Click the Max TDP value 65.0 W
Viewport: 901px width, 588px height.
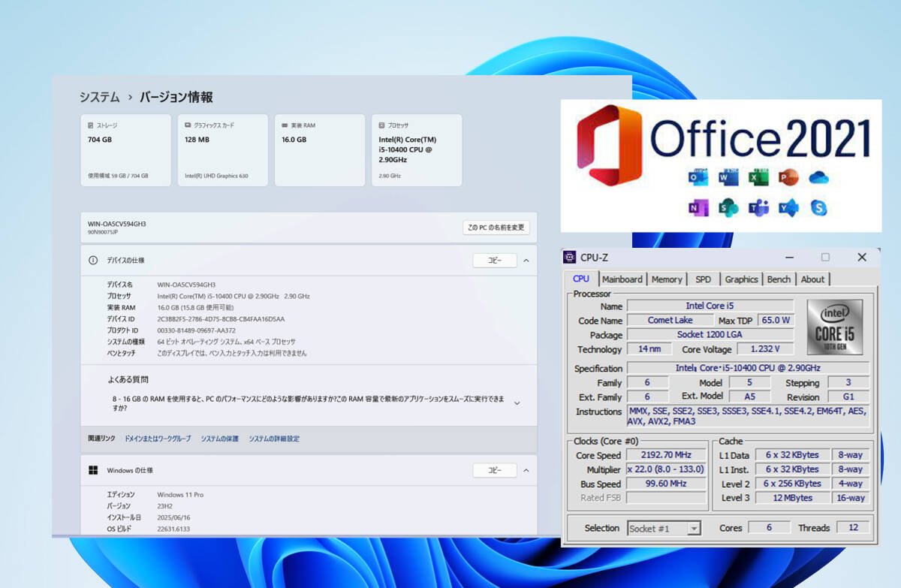coord(776,320)
